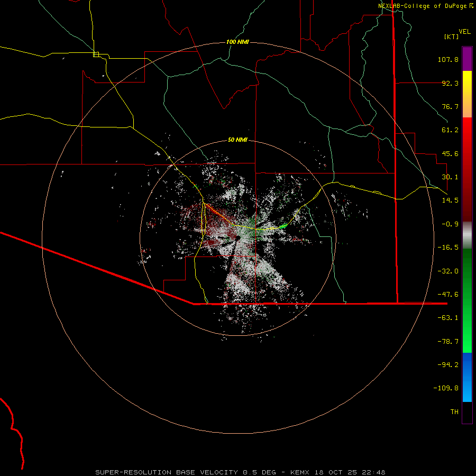Click the blue segment of velocity color bar

coord(467,377)
